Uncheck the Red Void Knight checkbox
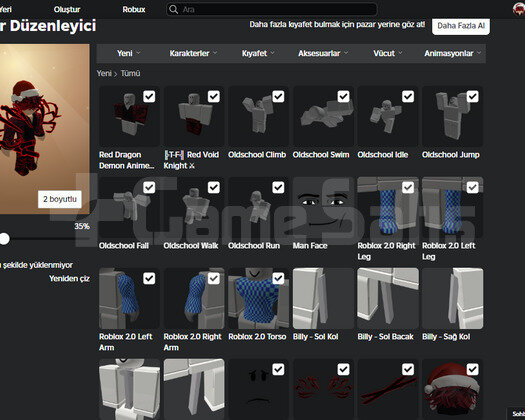Viewport: 525px width, 420px height. 214,96
